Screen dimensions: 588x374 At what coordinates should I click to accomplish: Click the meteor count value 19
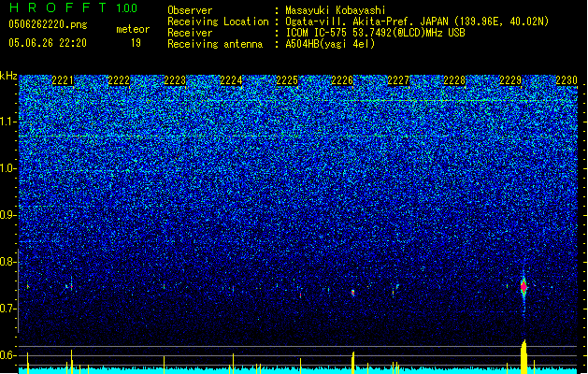click(x=136, y=43)
